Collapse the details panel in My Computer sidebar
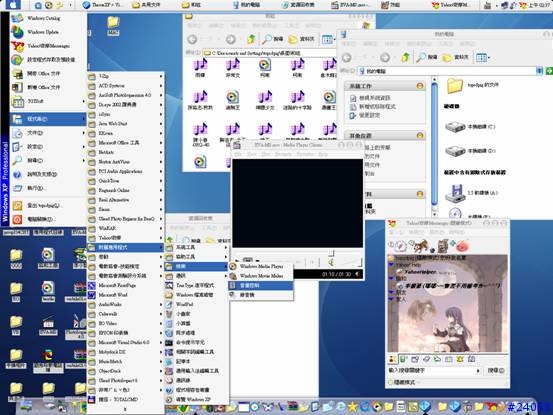The height and width of the screenshot is (415, 553). (x=420, y=194)
